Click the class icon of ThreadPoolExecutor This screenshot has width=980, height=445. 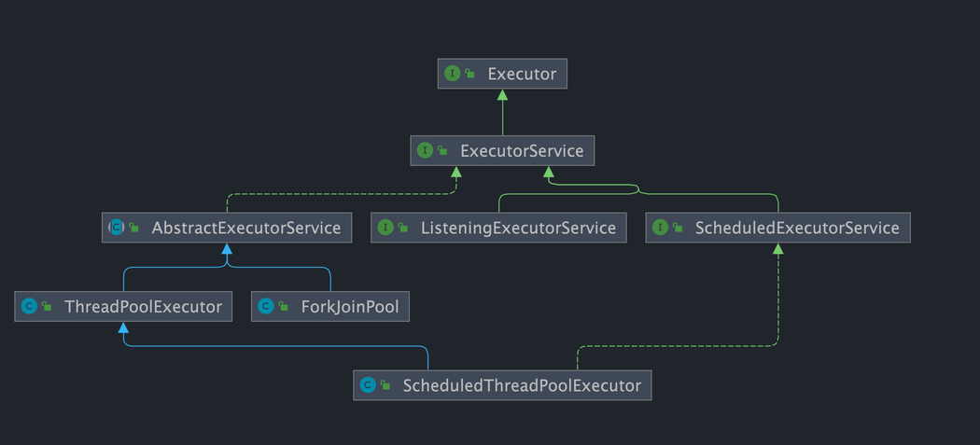click(29, 306)
